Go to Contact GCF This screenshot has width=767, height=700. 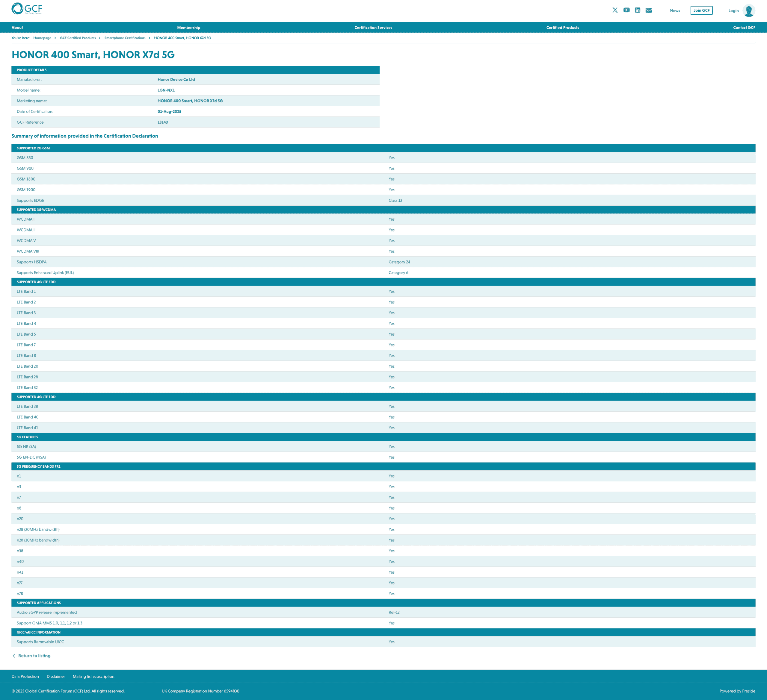(744, 27)
